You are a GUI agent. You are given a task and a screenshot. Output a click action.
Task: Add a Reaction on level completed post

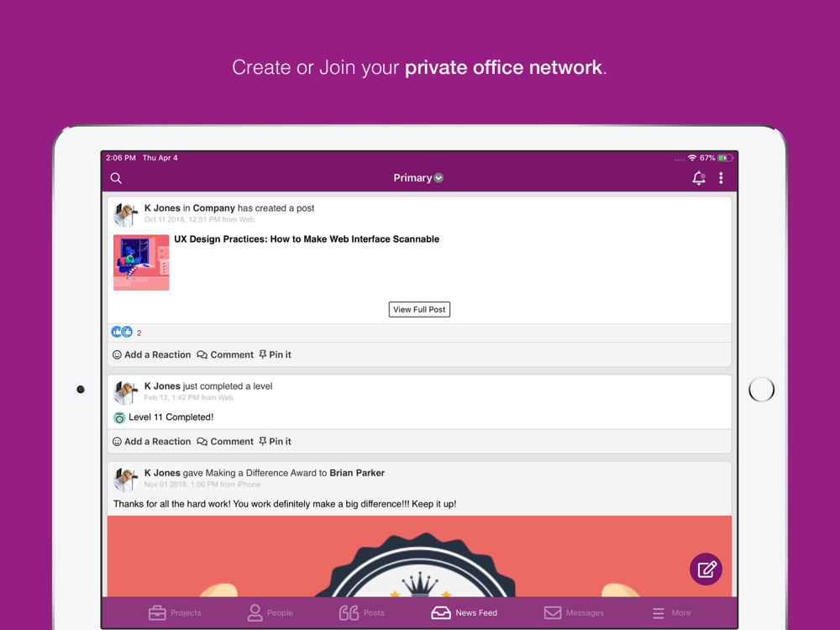pos(151,442)
